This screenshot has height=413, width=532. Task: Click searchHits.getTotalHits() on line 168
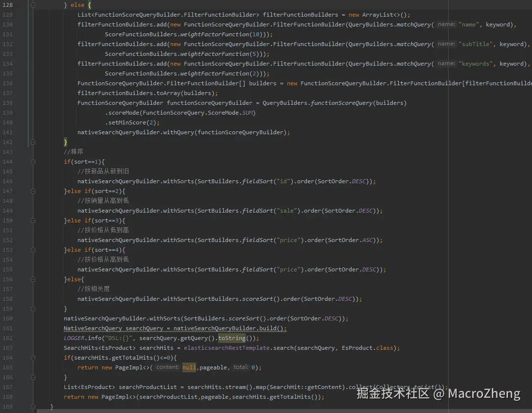click(x=275, y=397)
